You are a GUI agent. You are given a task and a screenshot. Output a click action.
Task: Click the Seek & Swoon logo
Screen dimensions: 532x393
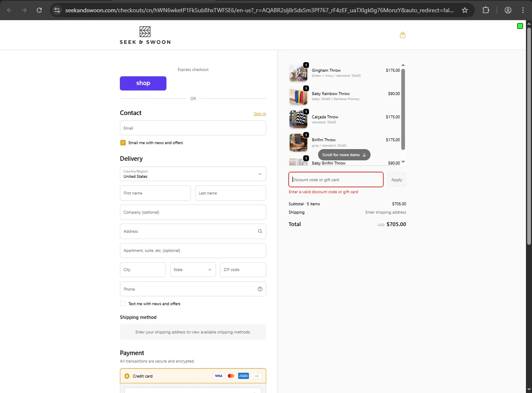click(145, 35)
